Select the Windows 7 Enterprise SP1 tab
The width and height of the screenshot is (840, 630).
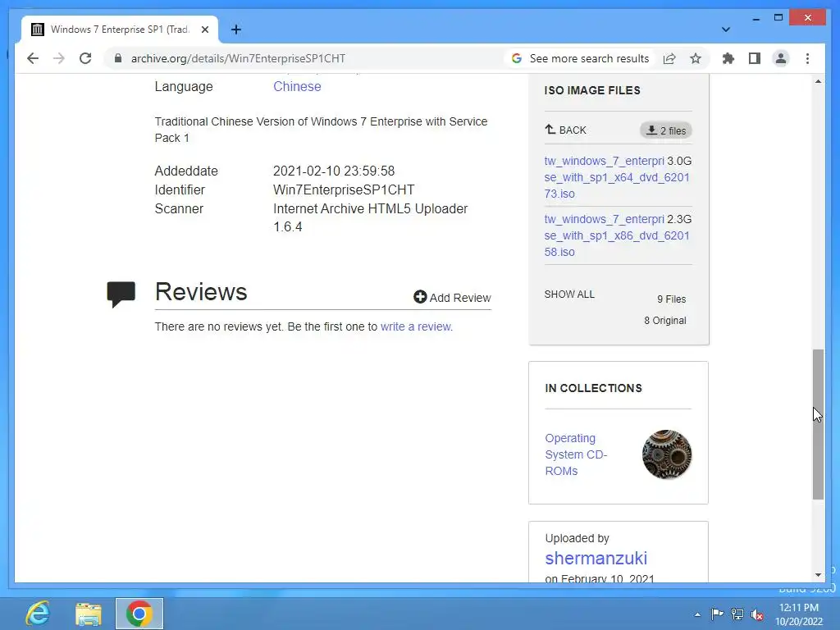pyautogui.click(x=120, y=30)
